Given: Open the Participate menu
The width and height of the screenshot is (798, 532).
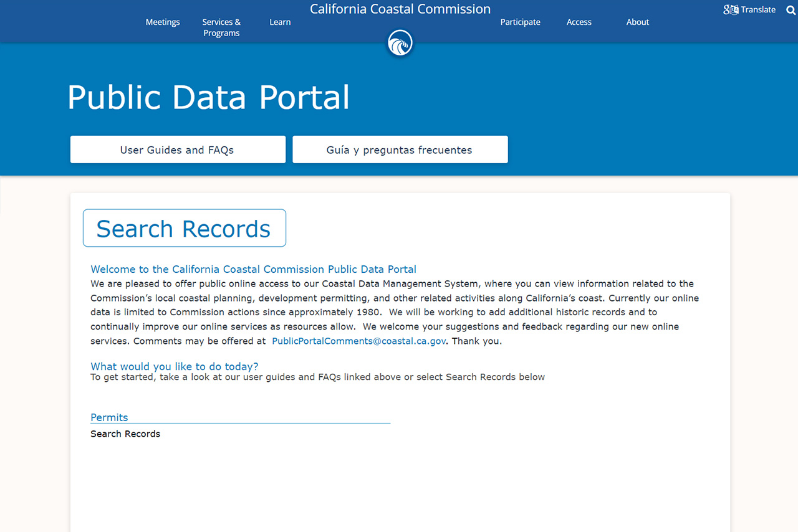Looking at the screenshot, I should 521,22.
